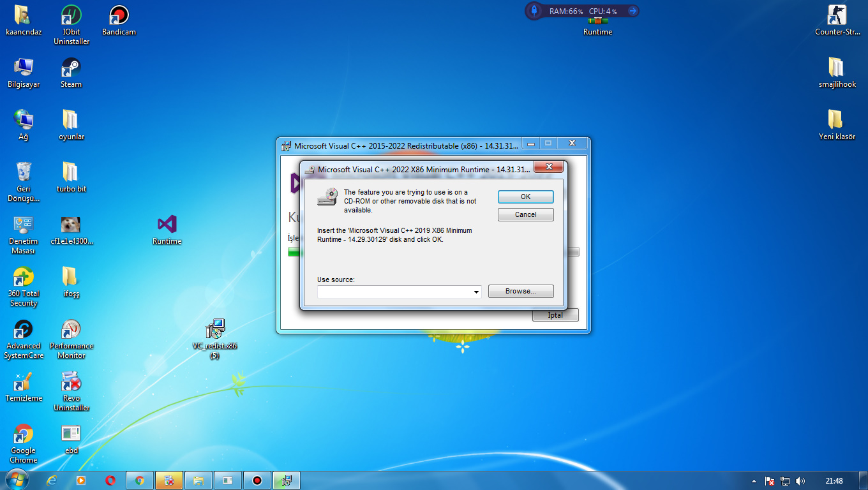Switch to Chrome on the taskbar
Screen dimensions: 868x490
140,480
